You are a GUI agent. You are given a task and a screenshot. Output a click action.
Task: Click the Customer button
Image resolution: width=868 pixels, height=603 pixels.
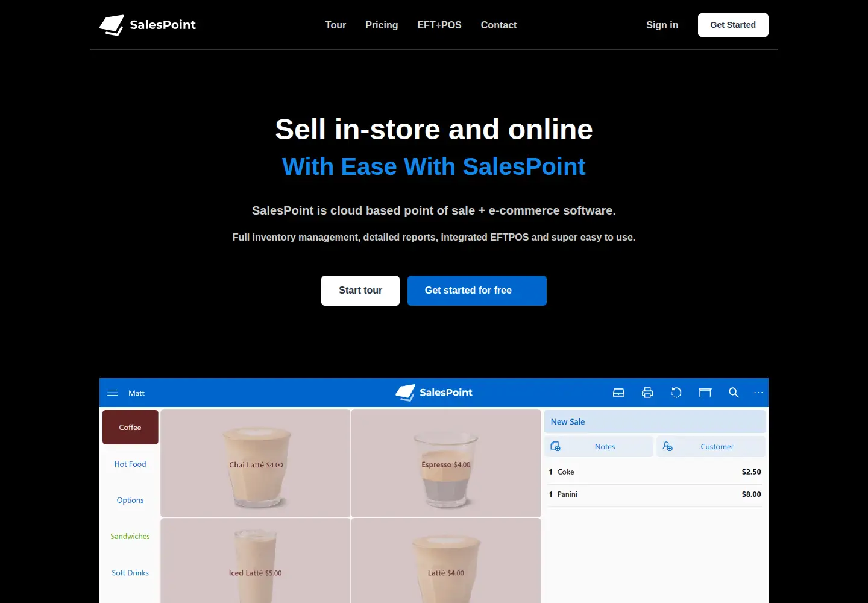pyautogui.click(x=711, y=446)
